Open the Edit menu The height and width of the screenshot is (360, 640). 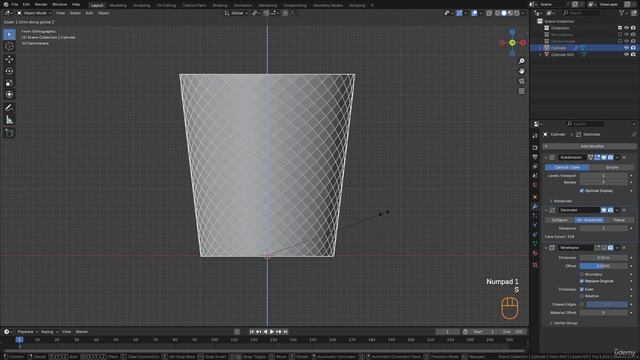(26, 4)
